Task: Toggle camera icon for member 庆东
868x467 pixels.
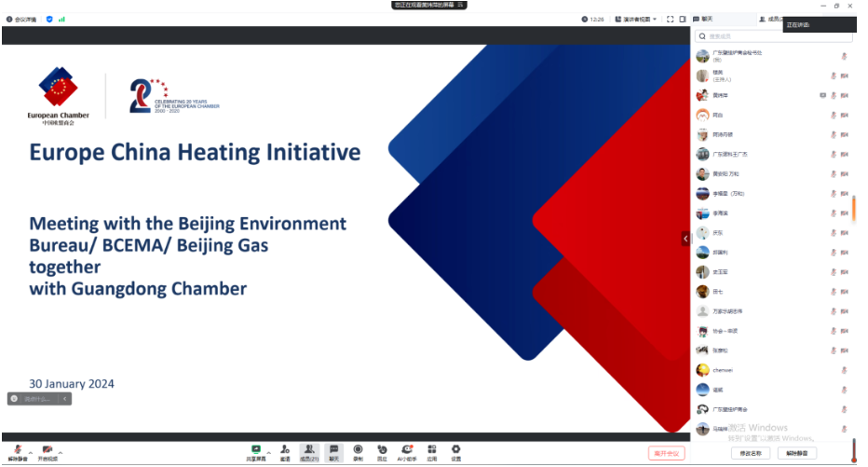Action: (844, 233)
